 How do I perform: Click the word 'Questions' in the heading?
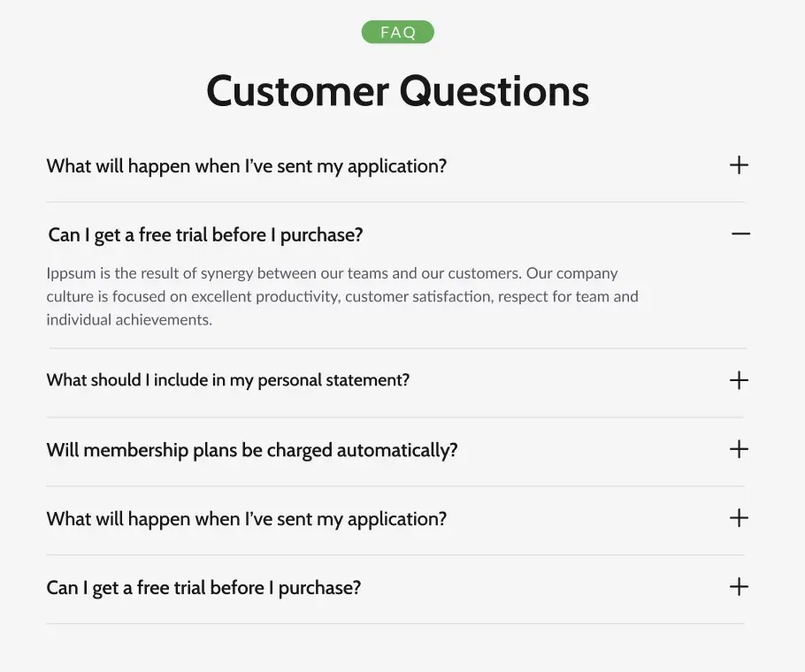[494, 91]
